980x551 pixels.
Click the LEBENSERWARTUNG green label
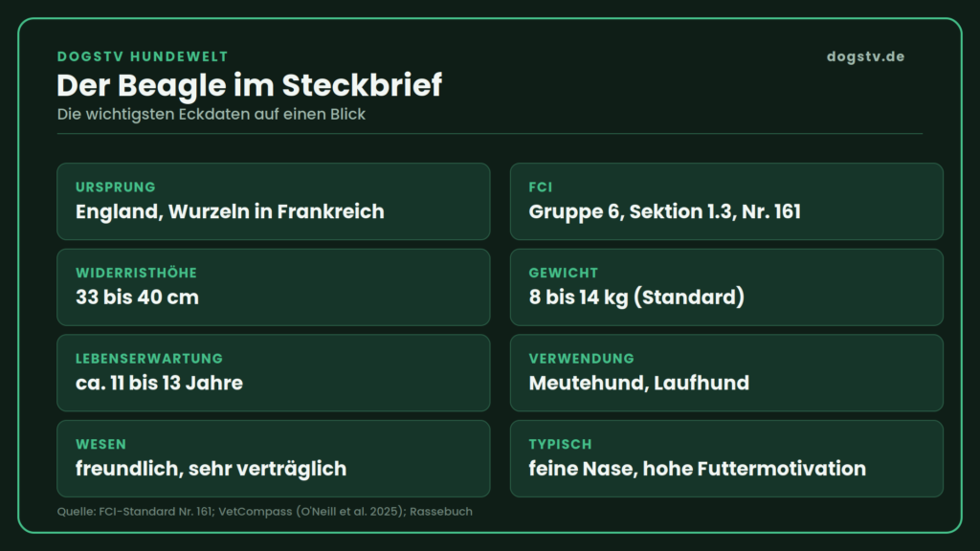pyautogui.click(x=148, y=358)
